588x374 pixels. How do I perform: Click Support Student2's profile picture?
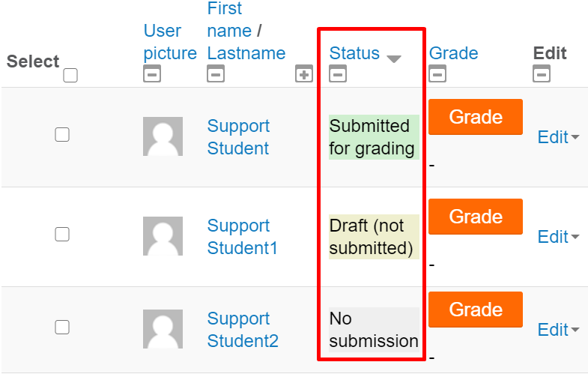point(163,329)
